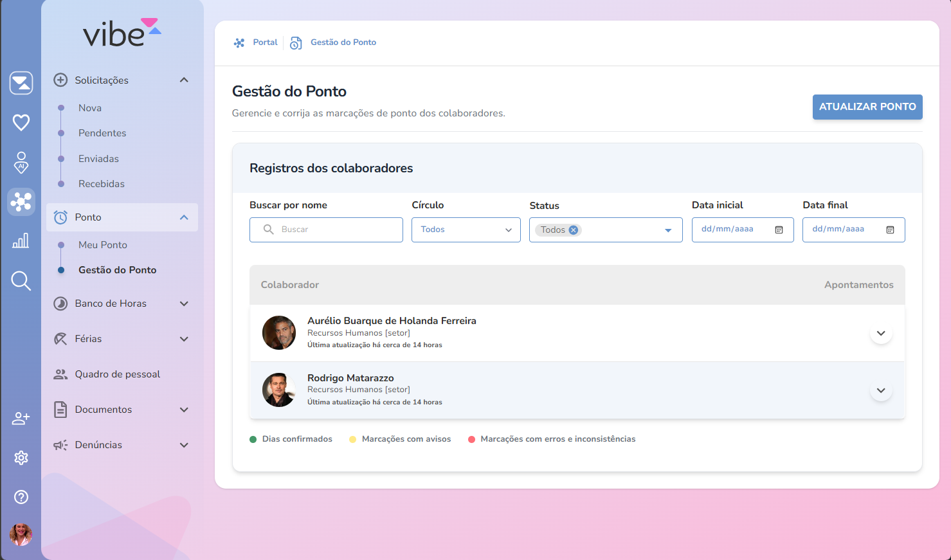Click the add user icon
Image resolution: width=951 pixels, height=560 pixels.
click(x=21, y=419)
